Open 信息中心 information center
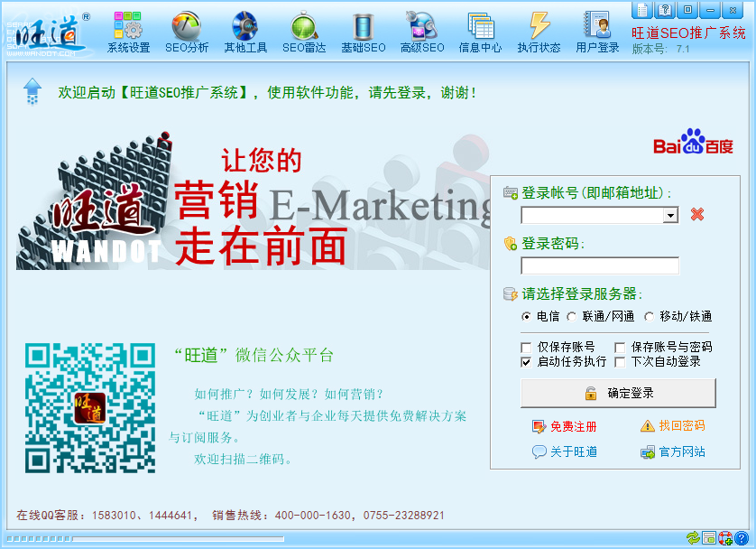This screenshot has width=756, height=549. pyautogui.click(x=480, y=33)
